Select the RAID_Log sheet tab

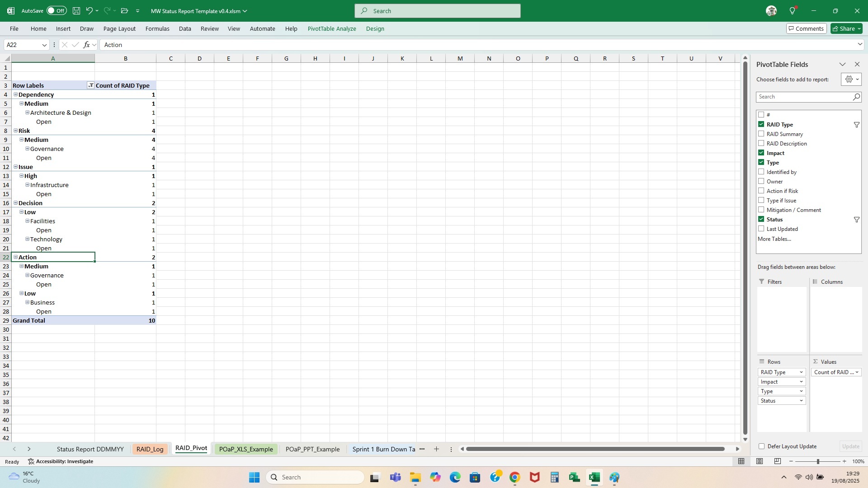(x=150, y=449)
